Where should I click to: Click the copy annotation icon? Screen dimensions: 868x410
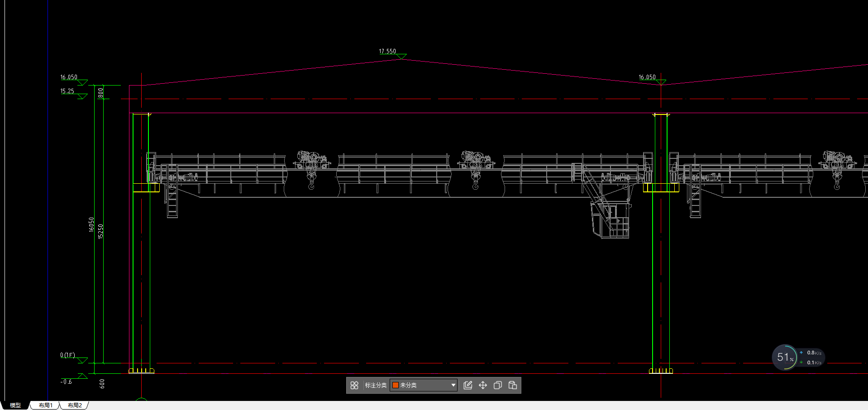(498, 385)
